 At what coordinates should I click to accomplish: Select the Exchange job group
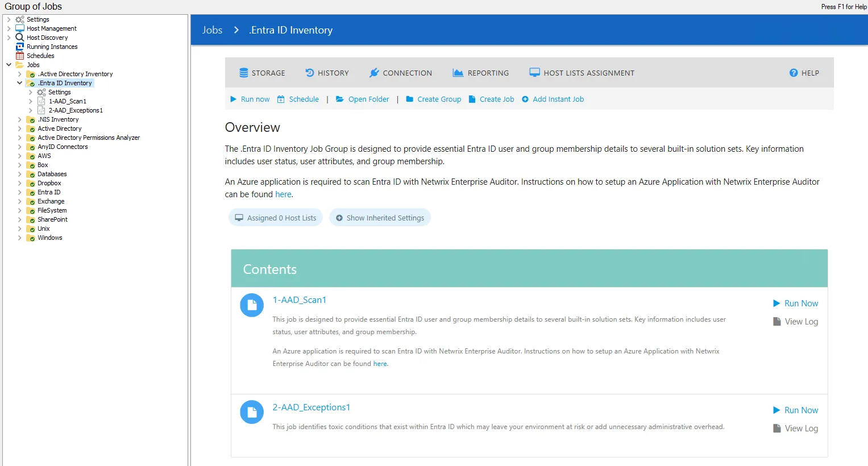(x=51, y=201)
